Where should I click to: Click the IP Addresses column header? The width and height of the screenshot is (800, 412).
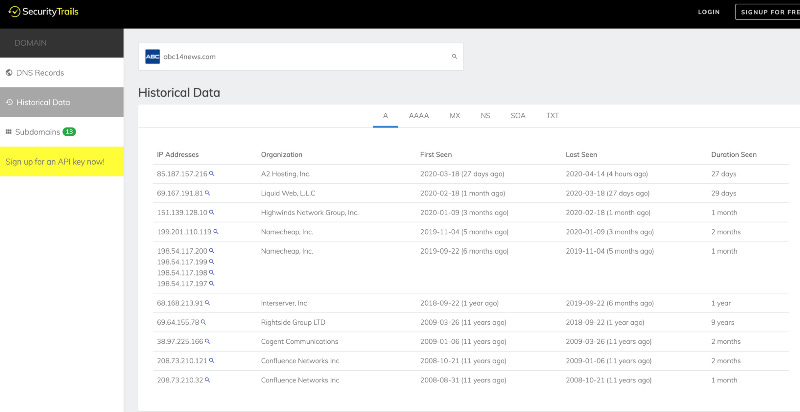[178, 154]
